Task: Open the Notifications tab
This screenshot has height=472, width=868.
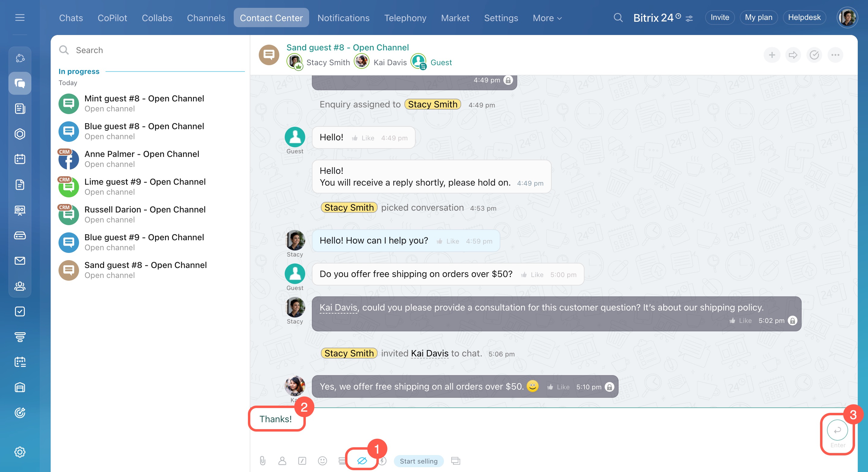Action: 343,18
